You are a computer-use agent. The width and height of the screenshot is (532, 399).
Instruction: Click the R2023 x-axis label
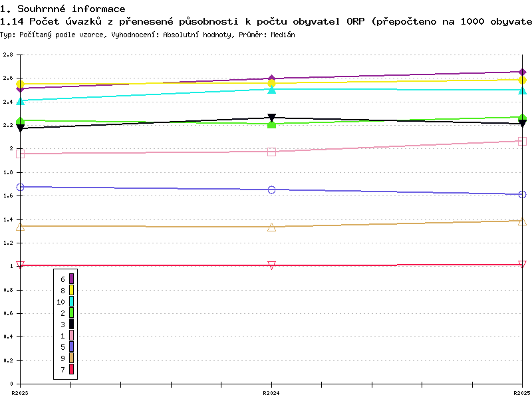pyautogui.click(x=20, y=393)
